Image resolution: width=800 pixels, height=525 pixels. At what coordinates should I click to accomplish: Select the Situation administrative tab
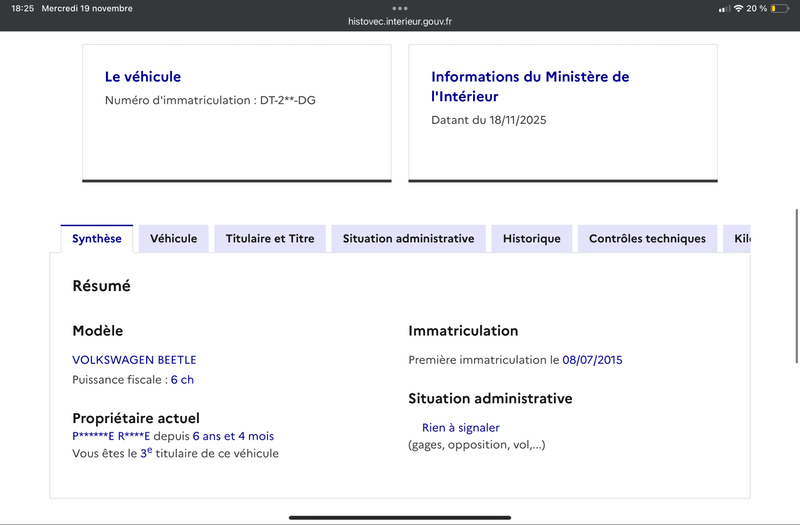408,238
